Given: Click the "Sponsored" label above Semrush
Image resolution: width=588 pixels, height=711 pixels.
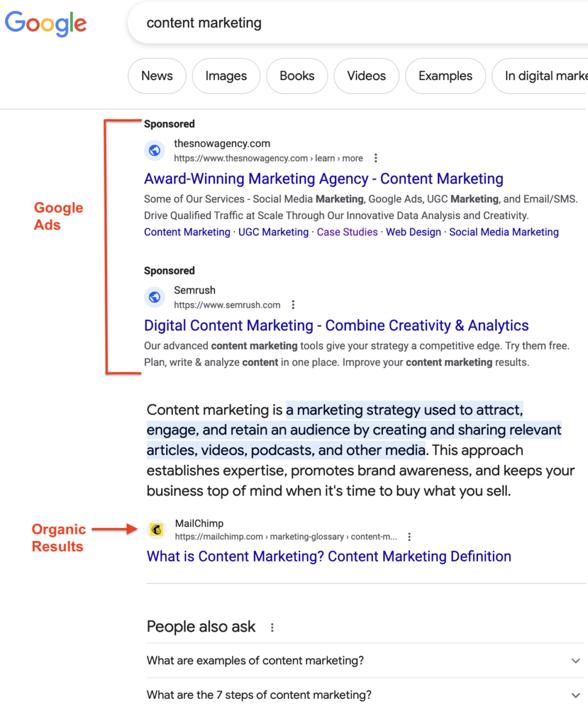Looking at the screenshot, I should click(169, 271).
